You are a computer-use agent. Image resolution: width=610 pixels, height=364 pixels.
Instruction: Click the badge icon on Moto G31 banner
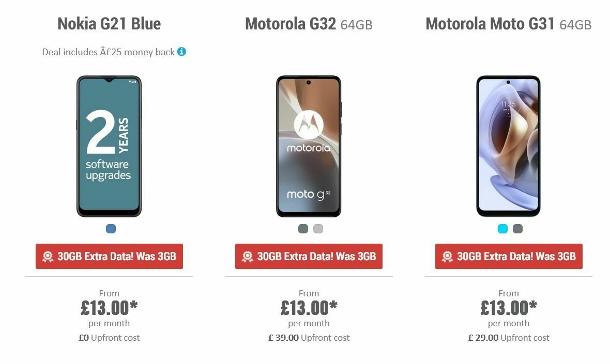pos(447,256)
